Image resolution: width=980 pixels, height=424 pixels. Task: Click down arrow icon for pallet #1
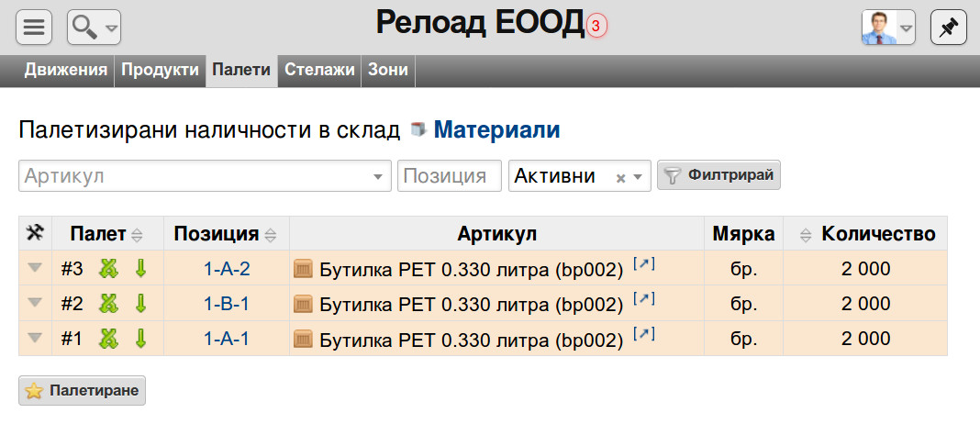(140, 339)
